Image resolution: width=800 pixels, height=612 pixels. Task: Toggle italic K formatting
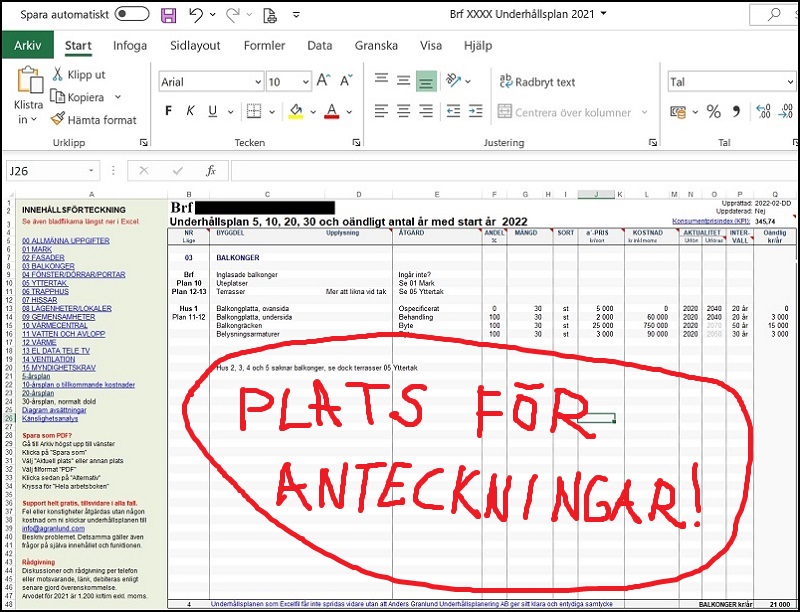pyautogui.click(x=190, y=111)
